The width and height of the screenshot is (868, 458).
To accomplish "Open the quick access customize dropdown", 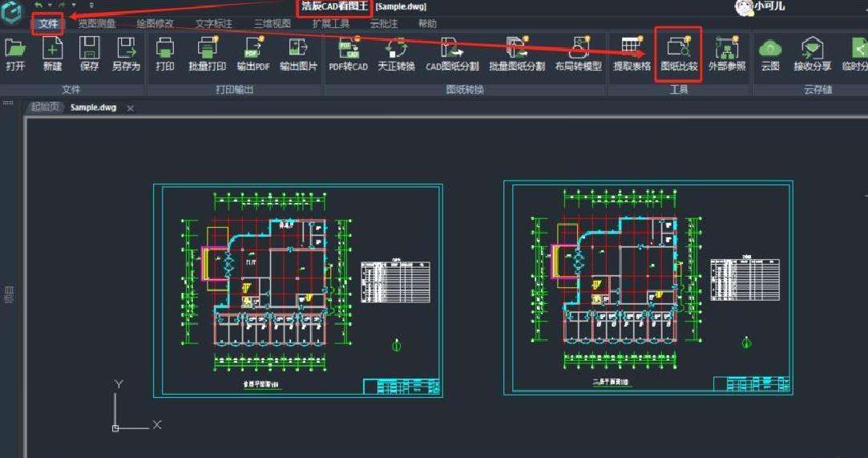I will (x=91, y=6).
